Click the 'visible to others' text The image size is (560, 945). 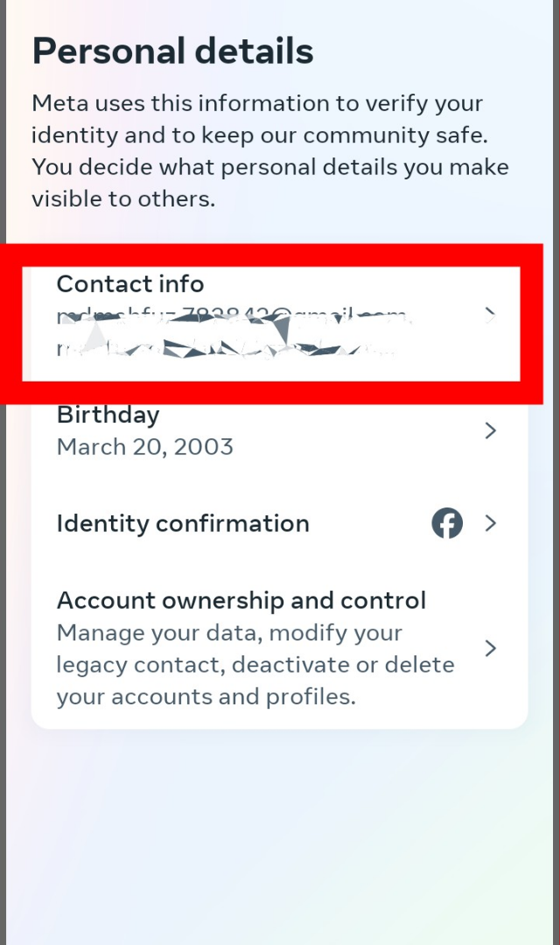(x=122, y=199)
